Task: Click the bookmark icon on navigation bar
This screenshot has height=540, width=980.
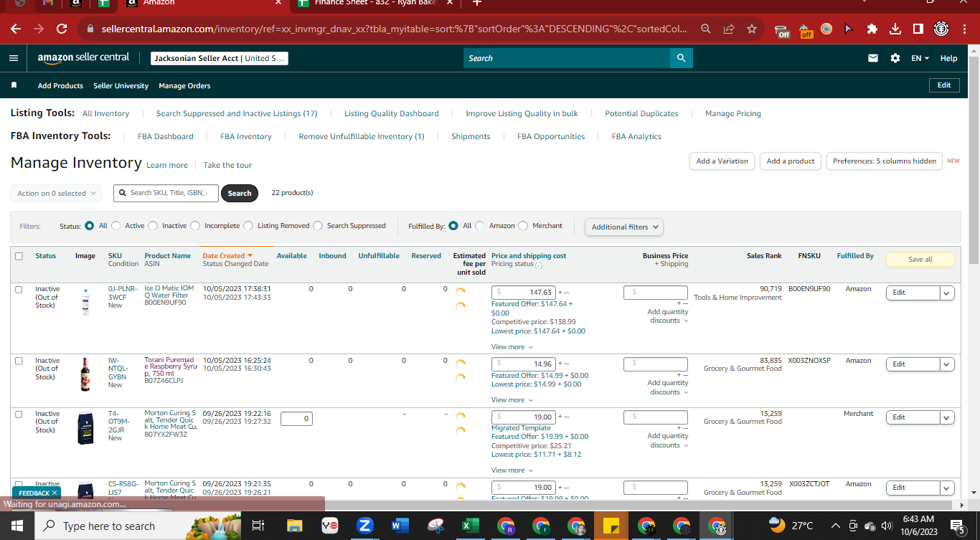Action: [14, 85]
